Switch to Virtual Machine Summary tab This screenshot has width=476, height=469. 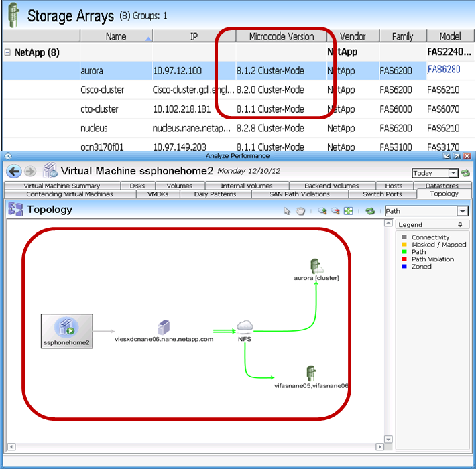(x=62, y=186)
